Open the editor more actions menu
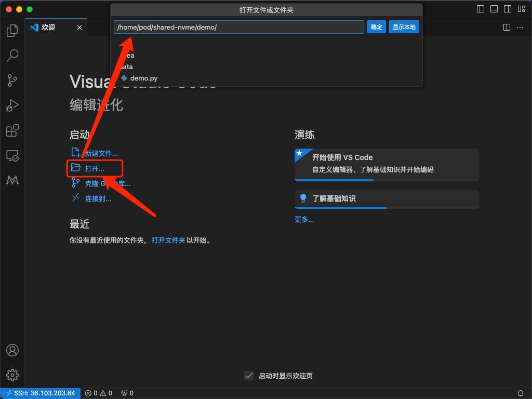Image resolution: width=532 pixels, height=399 pixels. 520,28
